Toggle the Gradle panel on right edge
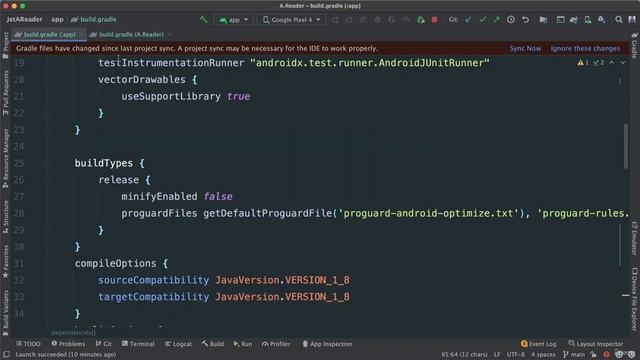This screenshot has width=640, height=360. click(635, 45)
